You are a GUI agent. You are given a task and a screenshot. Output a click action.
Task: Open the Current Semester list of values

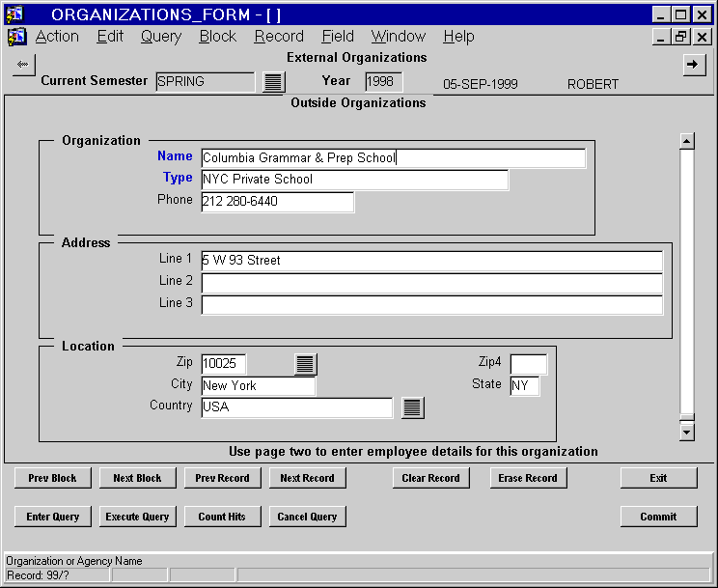[x=273, y=82]
